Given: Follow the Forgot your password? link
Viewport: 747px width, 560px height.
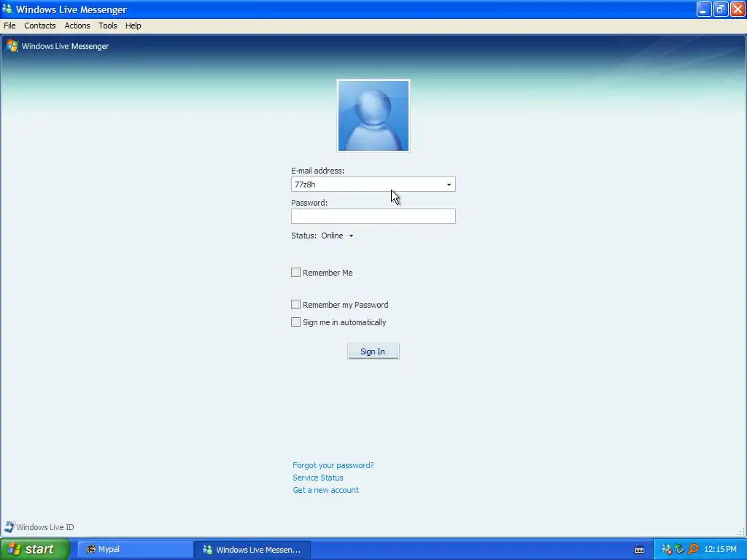Looking at the screenshot, I should tap(333, 465).
